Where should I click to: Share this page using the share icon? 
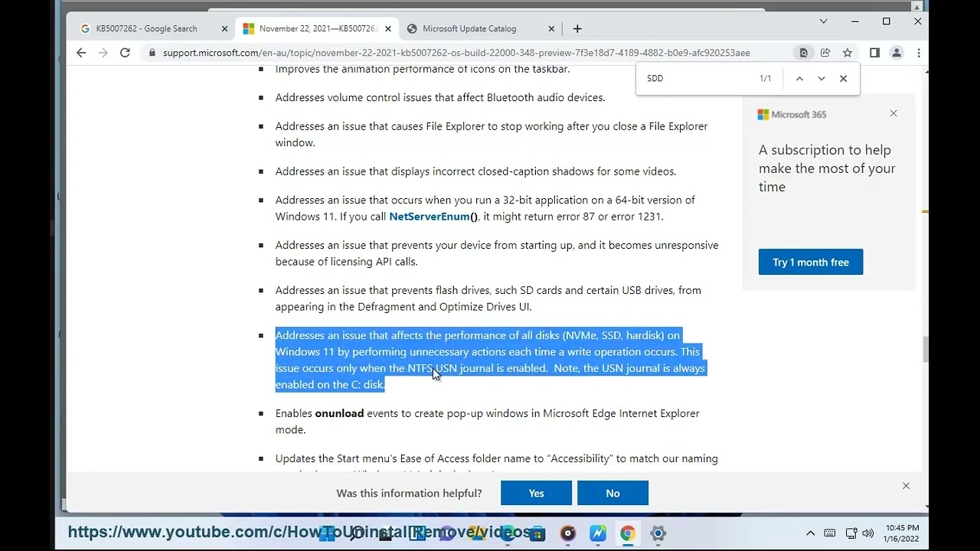[x=825, y=53]
